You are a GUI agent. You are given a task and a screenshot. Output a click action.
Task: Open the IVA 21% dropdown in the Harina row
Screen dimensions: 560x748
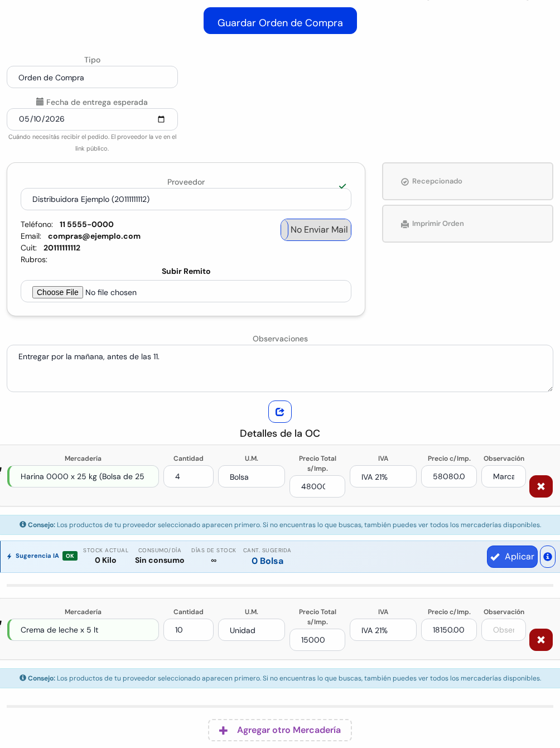[x=383, y=476]
